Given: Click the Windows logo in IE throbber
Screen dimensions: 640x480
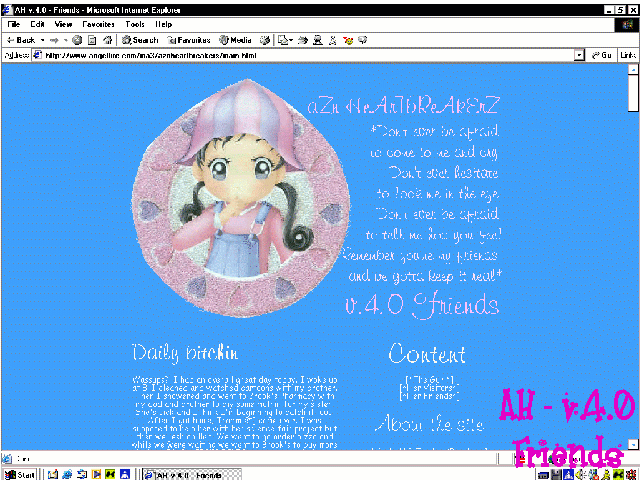Looking at the screenshot, I should (x=627, y=25).
